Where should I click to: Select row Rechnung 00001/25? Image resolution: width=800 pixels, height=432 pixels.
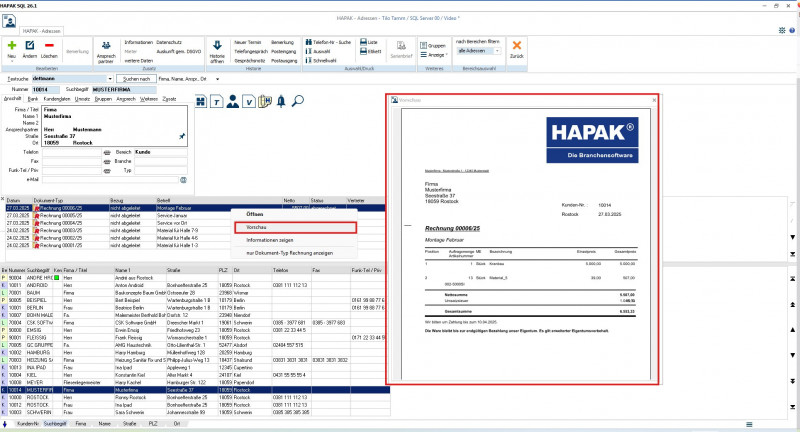point(195,245)
